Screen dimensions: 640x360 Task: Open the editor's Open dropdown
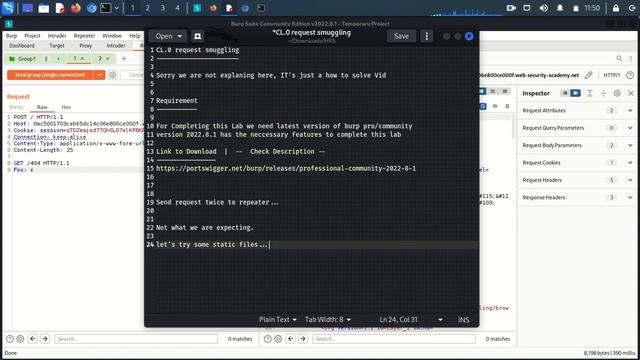click(168, 36)
